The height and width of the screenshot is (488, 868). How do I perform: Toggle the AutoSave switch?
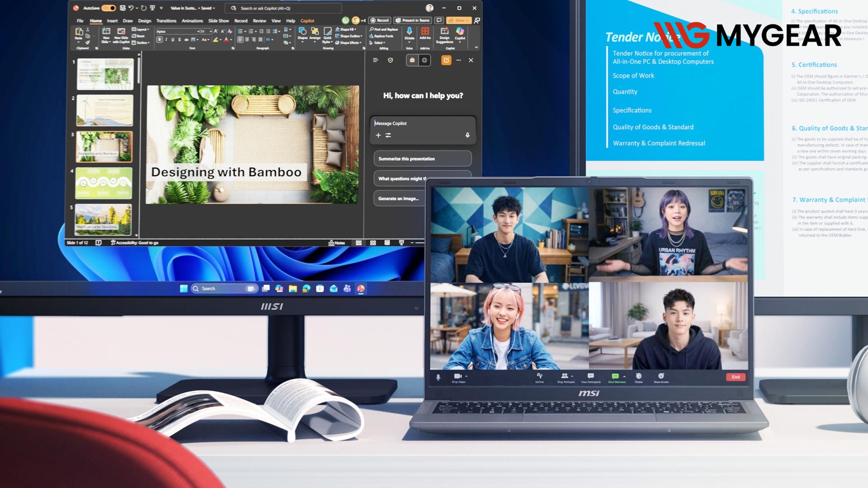(x=108, y=8)
